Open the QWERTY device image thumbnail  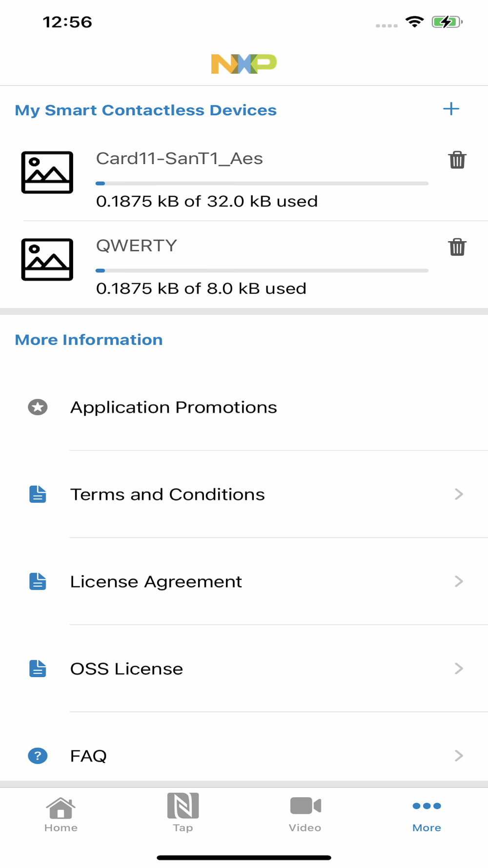(x=47, y=260)
